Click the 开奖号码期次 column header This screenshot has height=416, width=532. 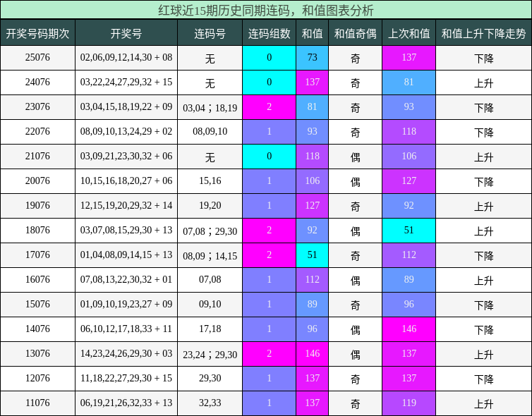tap(37, 33)
